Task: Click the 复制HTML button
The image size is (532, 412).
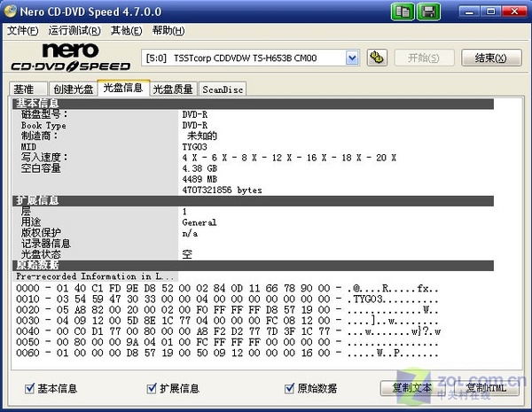Action: pyautogui.click(x=486, y=387)
